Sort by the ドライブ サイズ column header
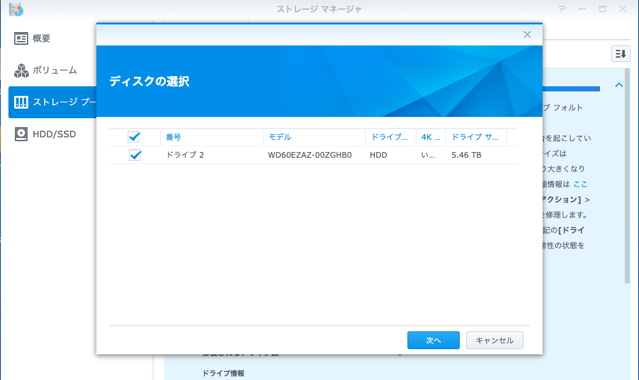This screenshot has height=380, width=639. pyautogui.click(x=476, y=137)
